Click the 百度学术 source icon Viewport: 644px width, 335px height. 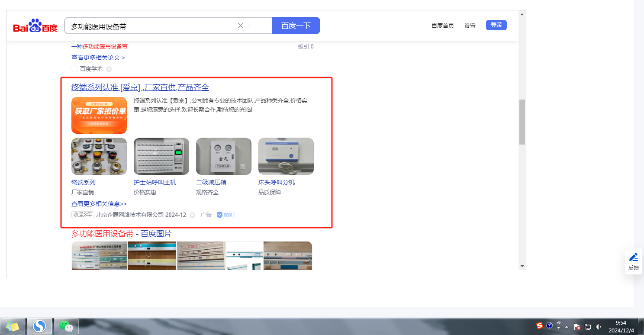point(75,69)
